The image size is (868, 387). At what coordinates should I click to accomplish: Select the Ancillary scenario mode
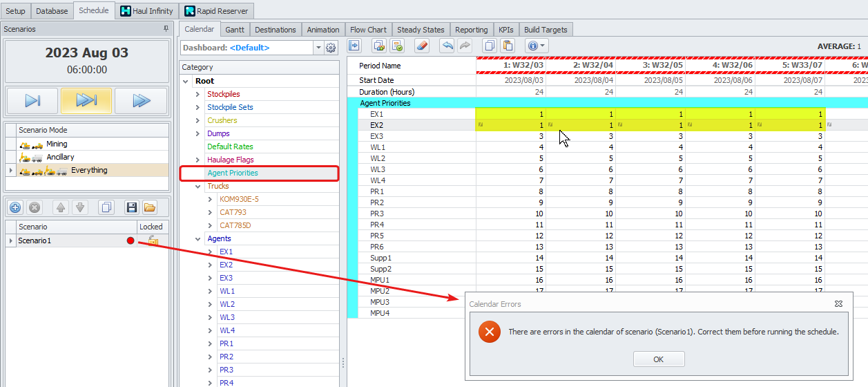60,157
